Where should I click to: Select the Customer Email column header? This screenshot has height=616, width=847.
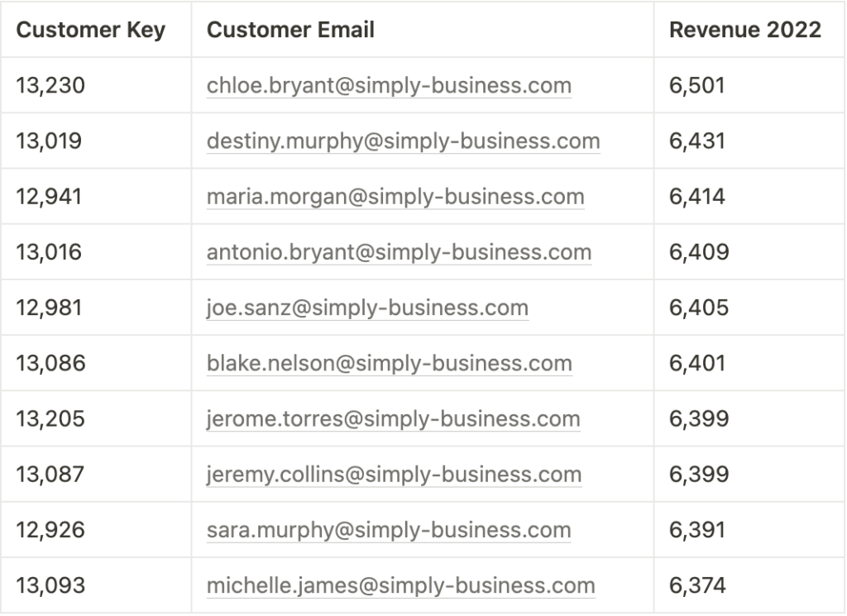(423, 29)
